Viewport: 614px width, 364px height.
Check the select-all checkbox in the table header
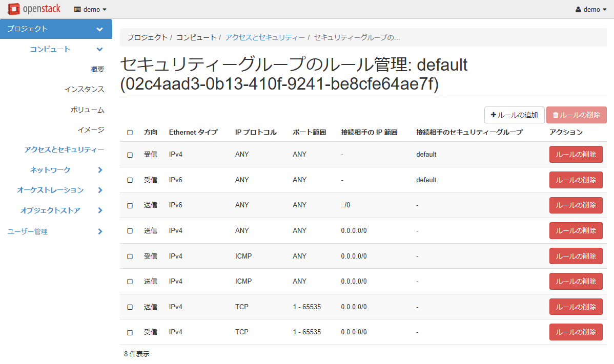[x=130, y=132]
